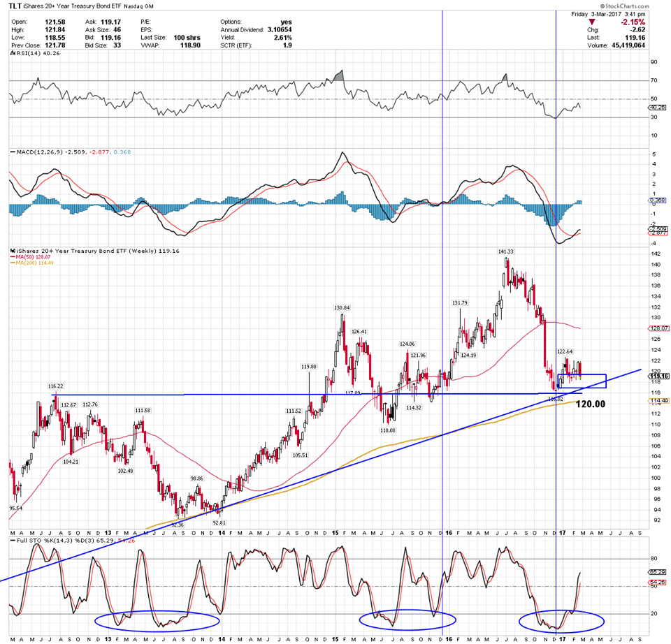Select the candlestick icon beside the TLT weekly label
The image size is (671, 644).
[x=12, y=251]
